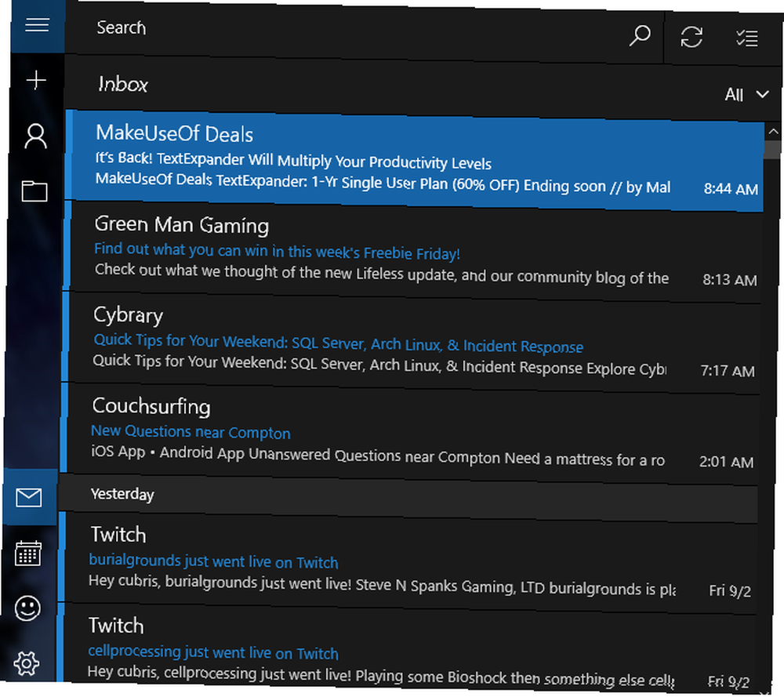Screen dimensions: 784x697
Task: Open the Cybrary email
Action: point(412,343)
